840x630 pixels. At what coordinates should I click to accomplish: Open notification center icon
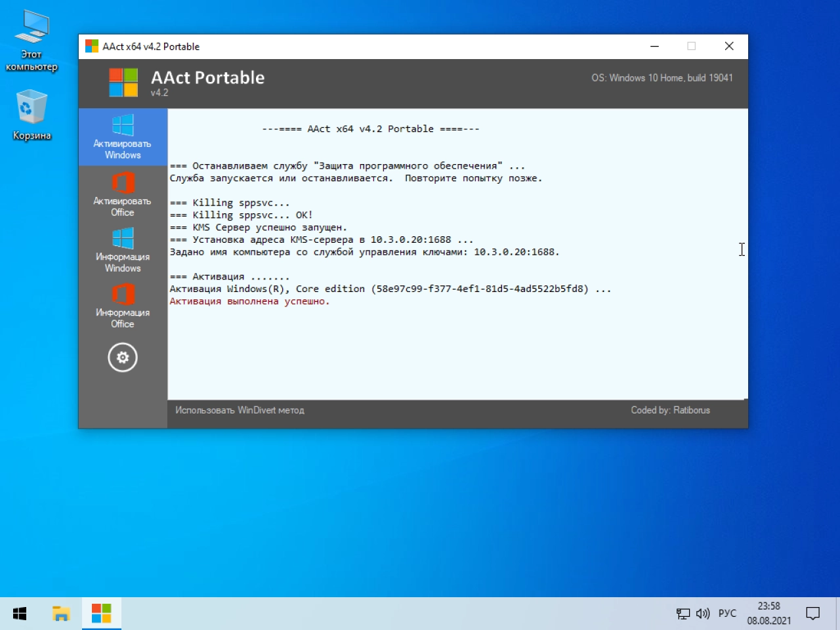click(x=813, y=614)
